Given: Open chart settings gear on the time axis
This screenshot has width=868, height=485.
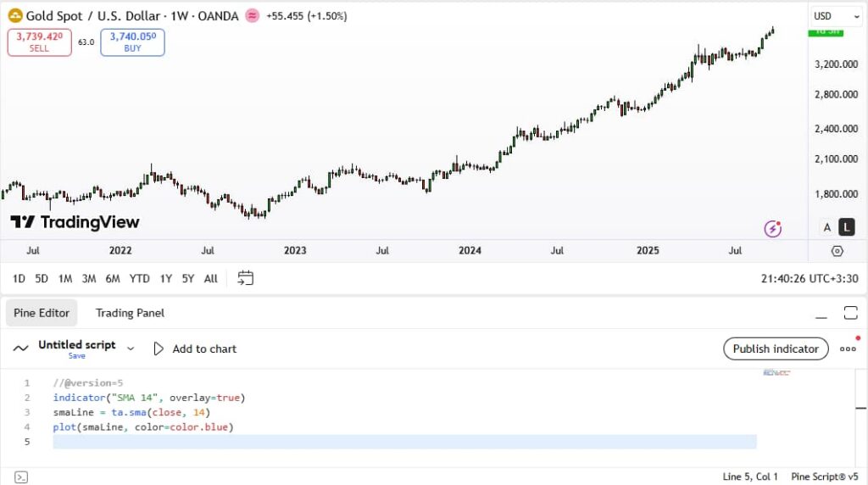Looking at the screenshot, I should (x=837, y=251).
